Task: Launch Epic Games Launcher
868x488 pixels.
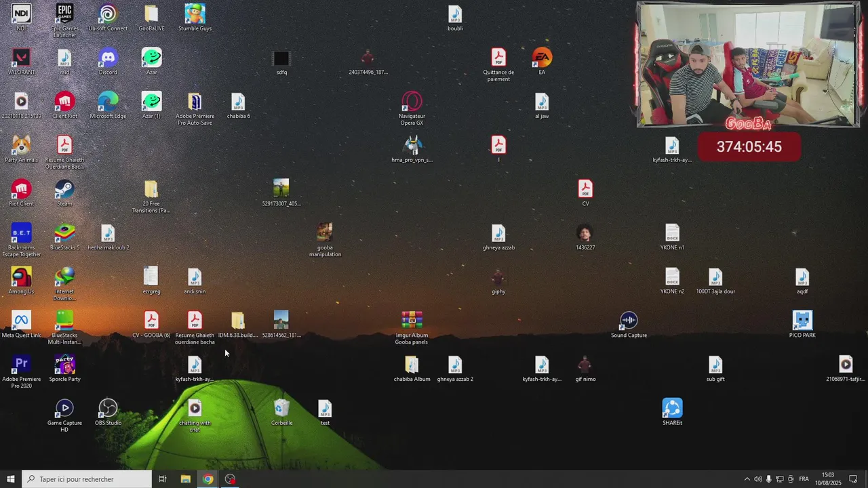Action: [x=64, y=14]
